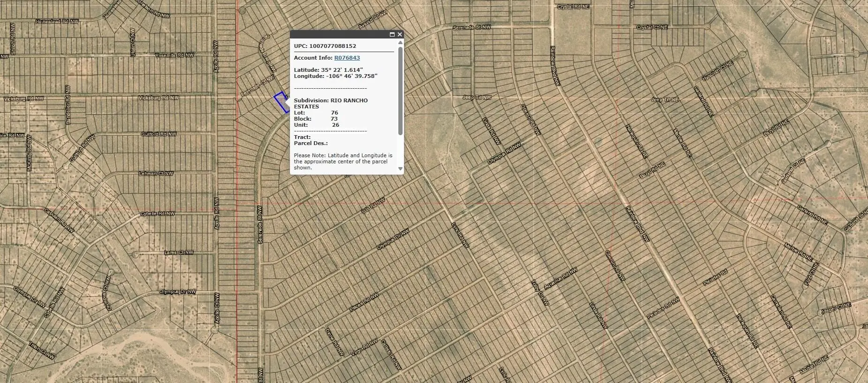Click the Homestead Rd NW map label

pyautogui.click(x=57, y=22)
